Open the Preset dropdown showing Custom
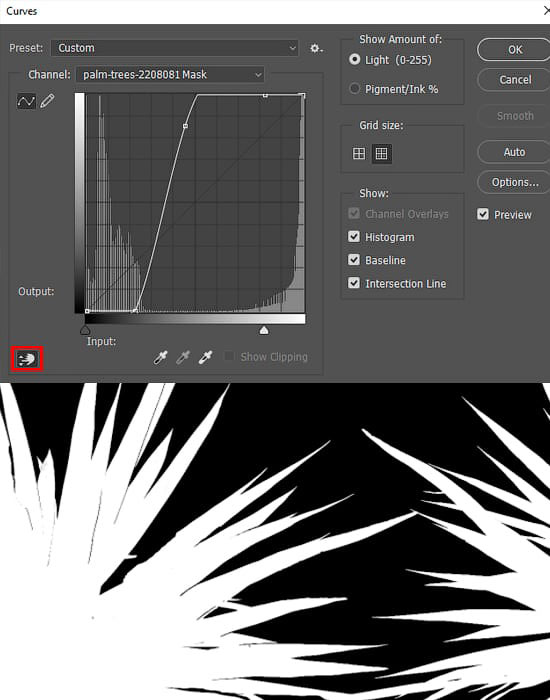550x700 pixels. pos(175,48)
